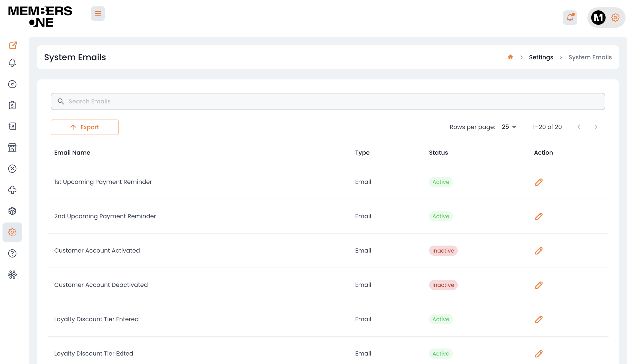This screenshot has width=634, height=364.
Task: Go to previous page of emails
Action: (579, 127)
